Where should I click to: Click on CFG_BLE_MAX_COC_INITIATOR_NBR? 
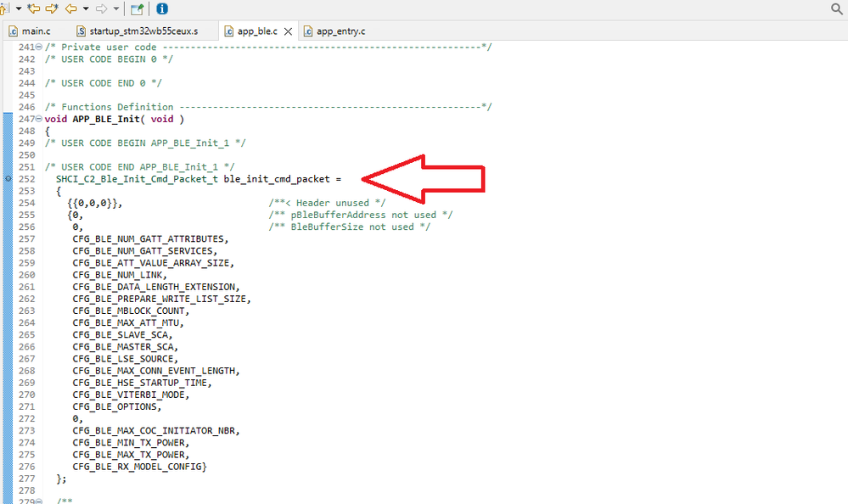pyautogui.click(x=154, y=430)
